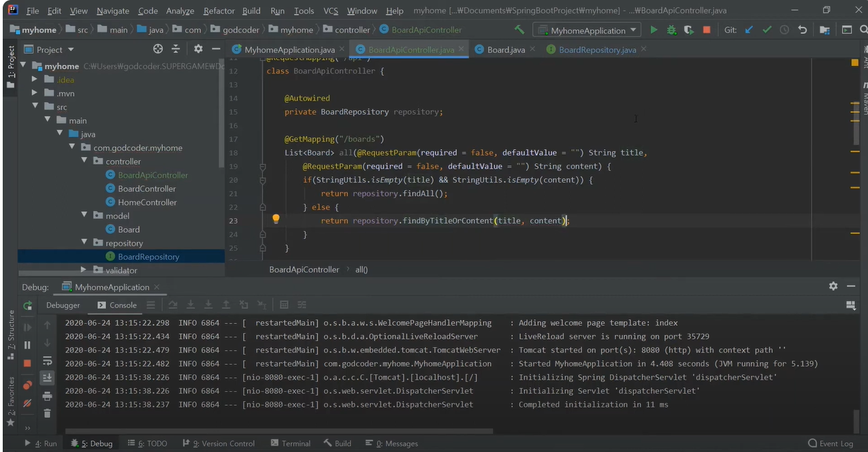
Task: Build the project with the hammer icon
Action: coord(519,30)
